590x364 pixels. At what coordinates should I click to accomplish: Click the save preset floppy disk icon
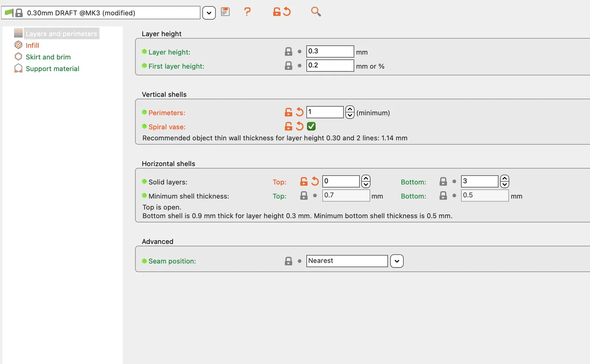pyautogui.click(x=225, y=12)
